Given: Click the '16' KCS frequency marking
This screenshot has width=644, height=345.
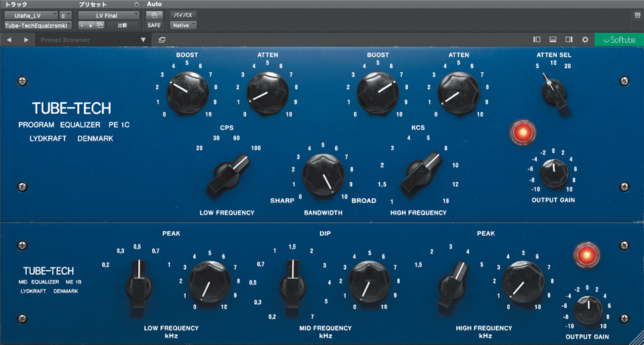Looking at the screenshot, I should 445,201.
